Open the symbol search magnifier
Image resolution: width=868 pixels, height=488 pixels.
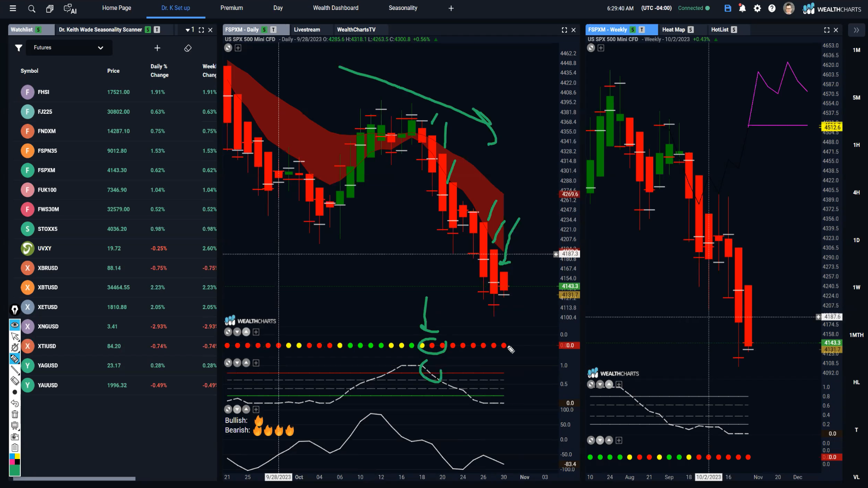click(x=32, y=8)
